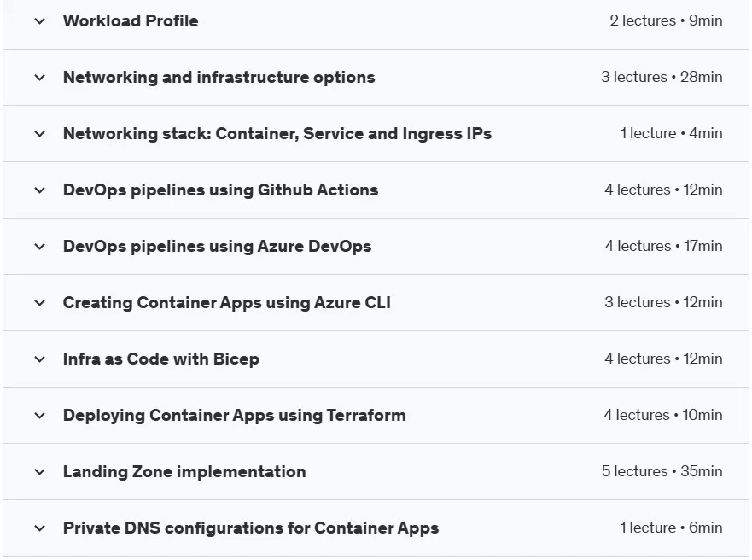Select DevOps pipelines using Github Actions title

tap(220, 190)
